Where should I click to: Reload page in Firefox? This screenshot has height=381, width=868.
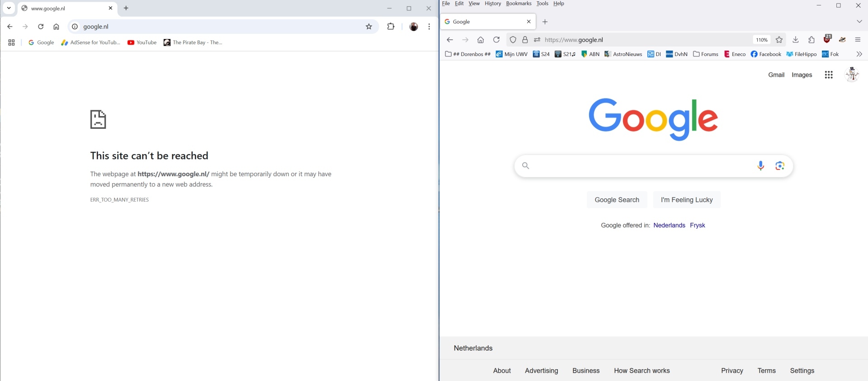click(496, 40)
